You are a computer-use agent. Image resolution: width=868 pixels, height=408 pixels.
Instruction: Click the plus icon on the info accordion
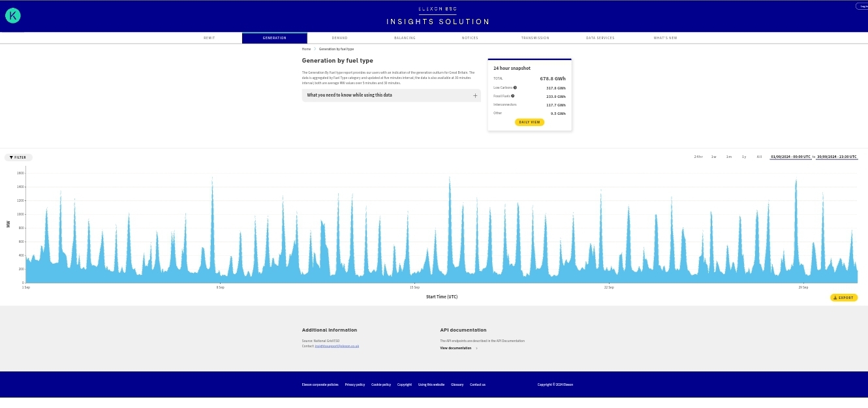[475, 95]
